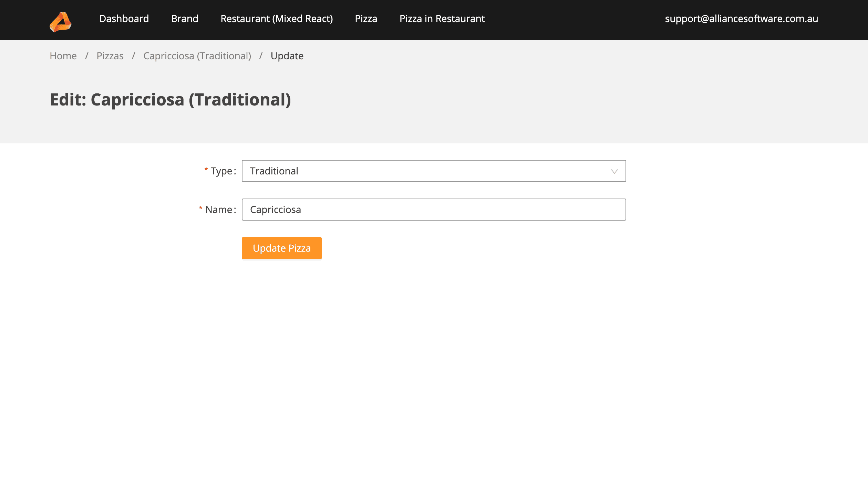Click the Edit: Capricciosa (Traditional) heading
The image size is (868, 486).
(170, 100)
